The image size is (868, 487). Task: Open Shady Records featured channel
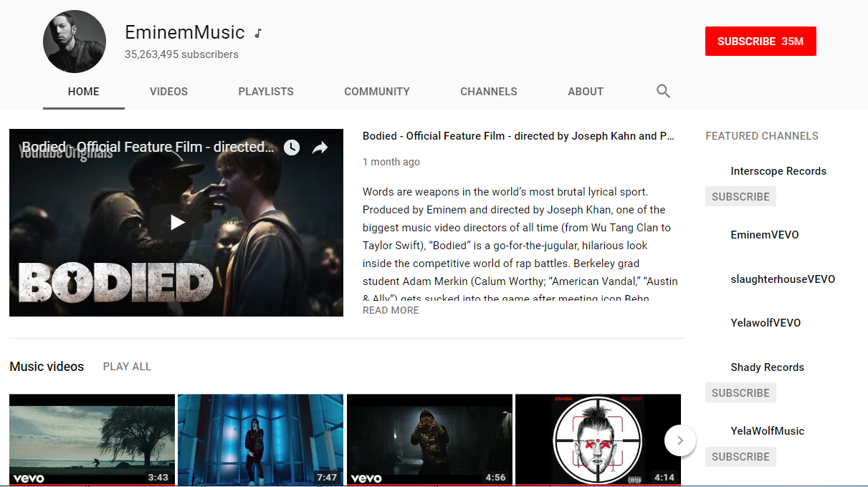[x=767, y=367]
